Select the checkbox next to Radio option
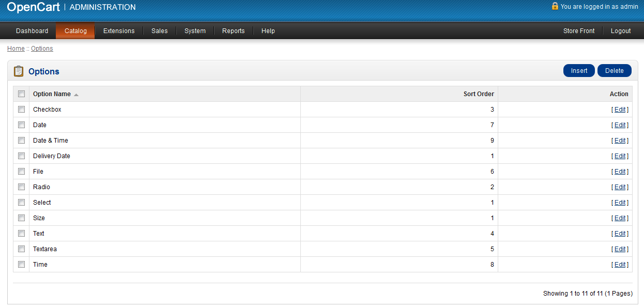The width and height of the screenshot is (644, 307). pyautogui.click(x=21, y=187)
